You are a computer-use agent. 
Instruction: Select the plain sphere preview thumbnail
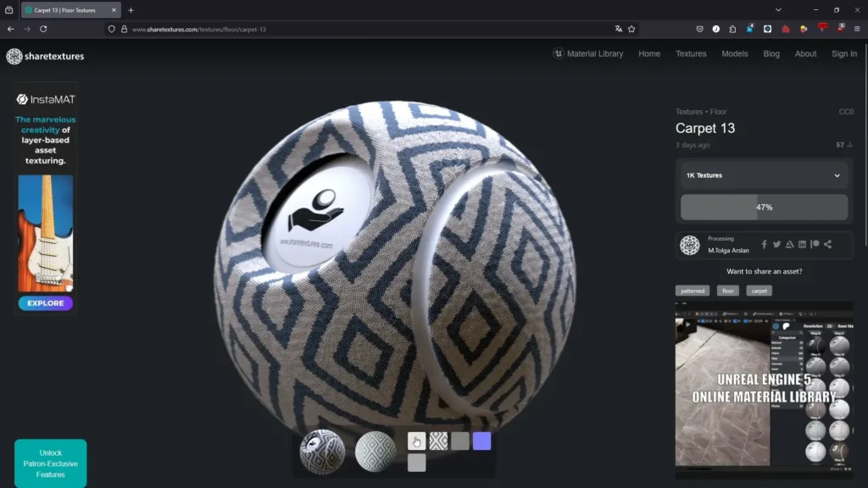376,452
